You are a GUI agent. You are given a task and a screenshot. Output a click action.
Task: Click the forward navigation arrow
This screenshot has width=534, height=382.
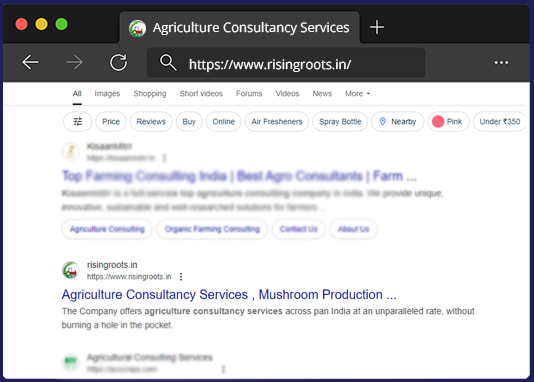click(x=74, y=62)
